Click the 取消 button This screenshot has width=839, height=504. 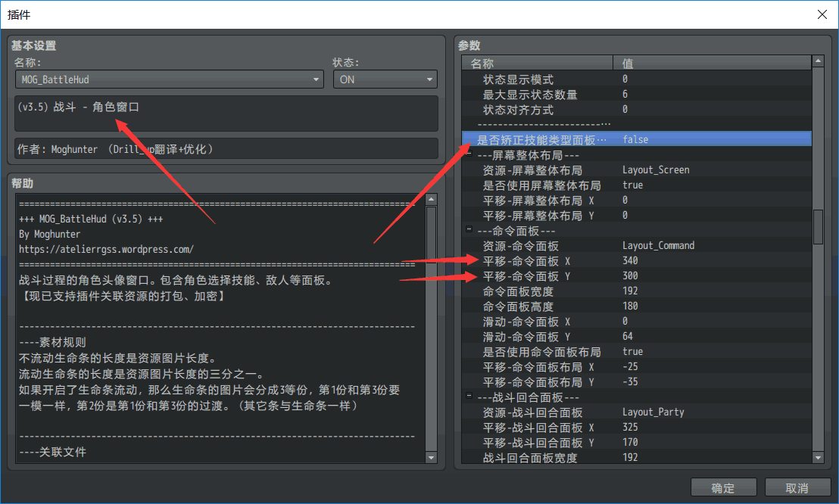[x=797, y=488]
